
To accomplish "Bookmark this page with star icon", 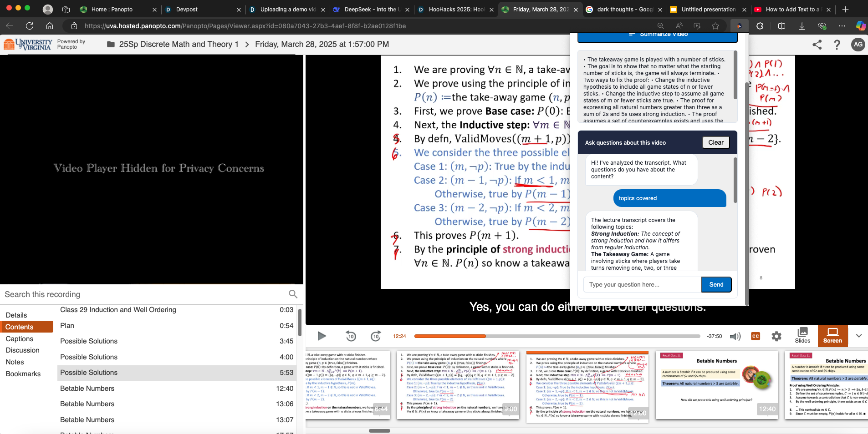I will click(x=715, y=26).
